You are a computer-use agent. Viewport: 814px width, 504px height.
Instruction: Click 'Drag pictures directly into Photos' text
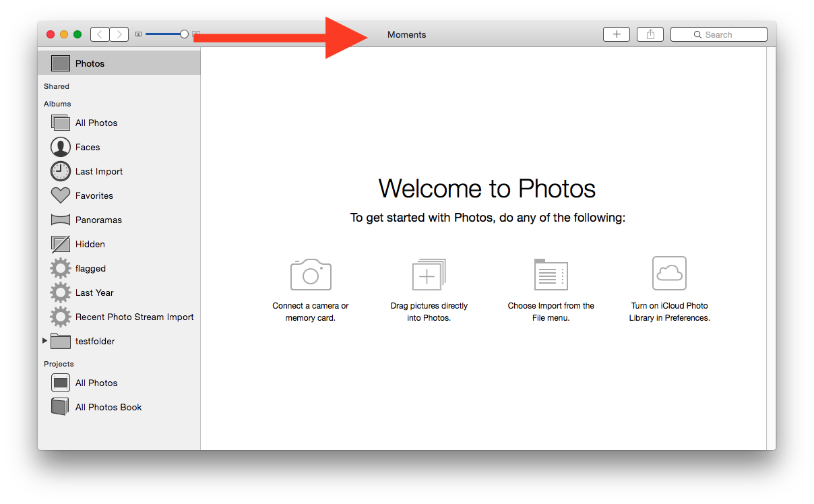point(429,311)
